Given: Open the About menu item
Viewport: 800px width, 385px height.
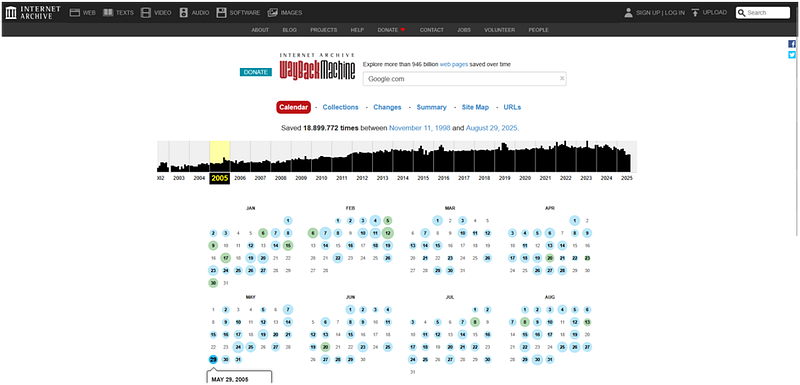Looking at the screenshot, I should (x=260, y=30).
